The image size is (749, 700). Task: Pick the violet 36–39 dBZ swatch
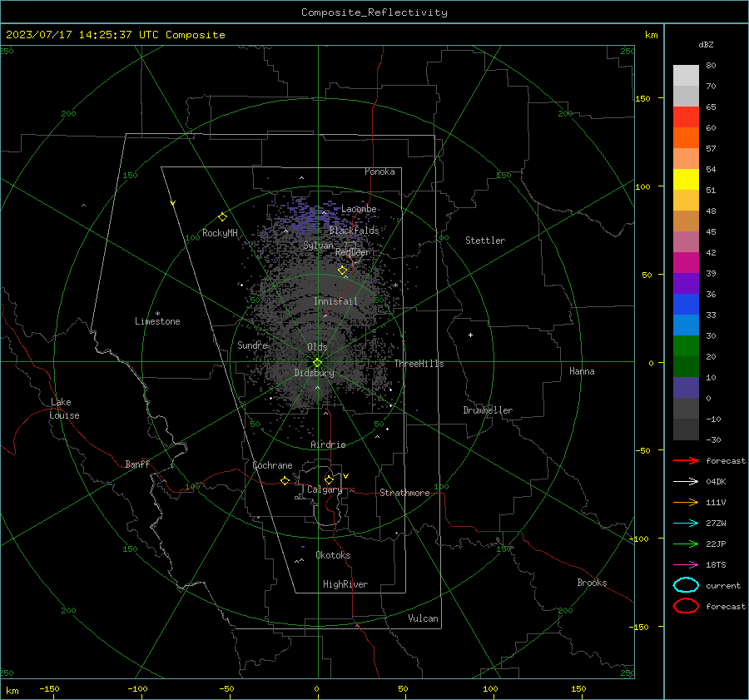[x=686, y=284]
